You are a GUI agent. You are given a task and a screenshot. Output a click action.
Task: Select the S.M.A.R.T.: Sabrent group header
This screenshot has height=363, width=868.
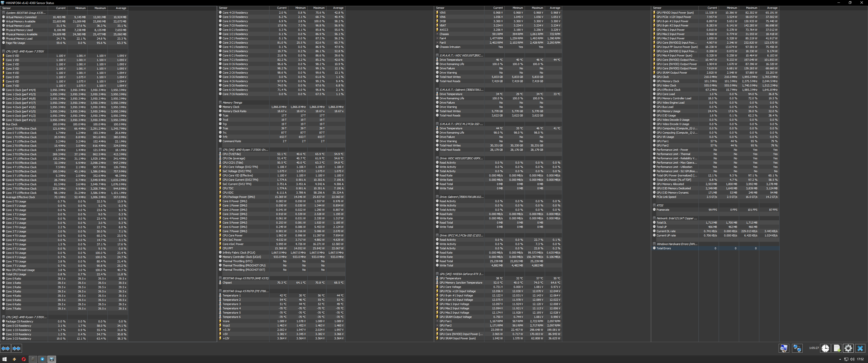(x=498, y=90)
